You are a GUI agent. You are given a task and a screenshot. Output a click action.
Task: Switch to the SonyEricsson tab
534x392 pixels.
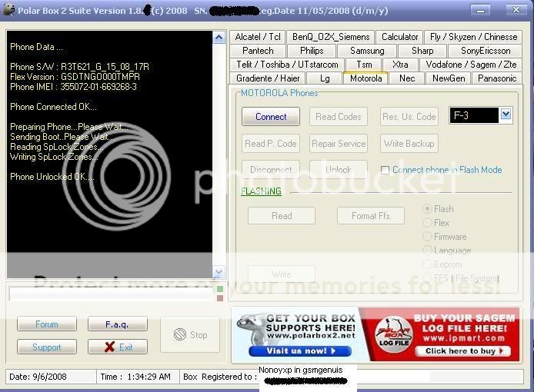click(486, 51)
